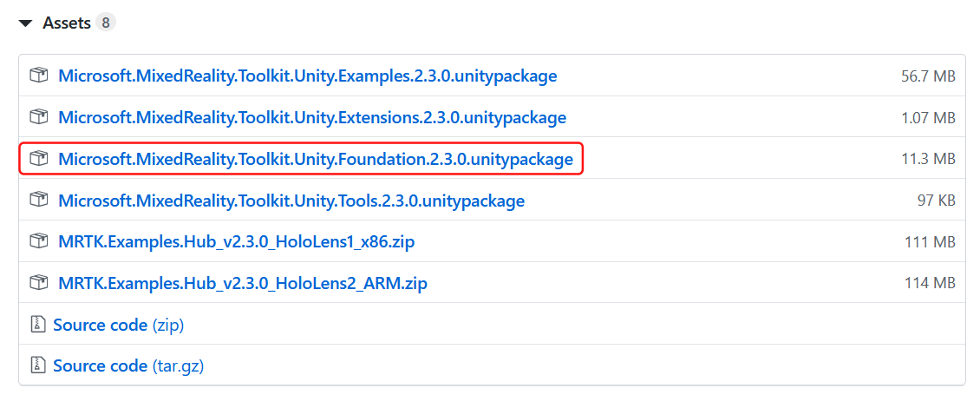Click the Assets heading label

click(x=67, y=23)
